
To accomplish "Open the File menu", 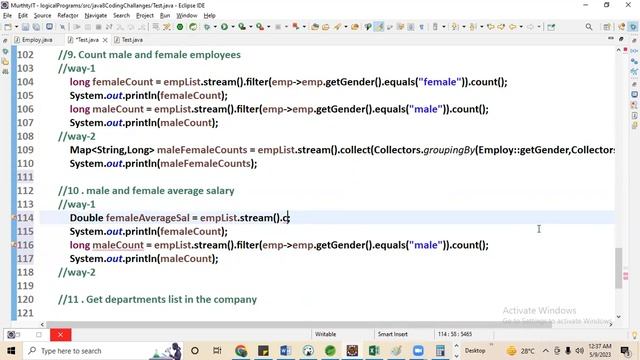I will pos(7,16).
